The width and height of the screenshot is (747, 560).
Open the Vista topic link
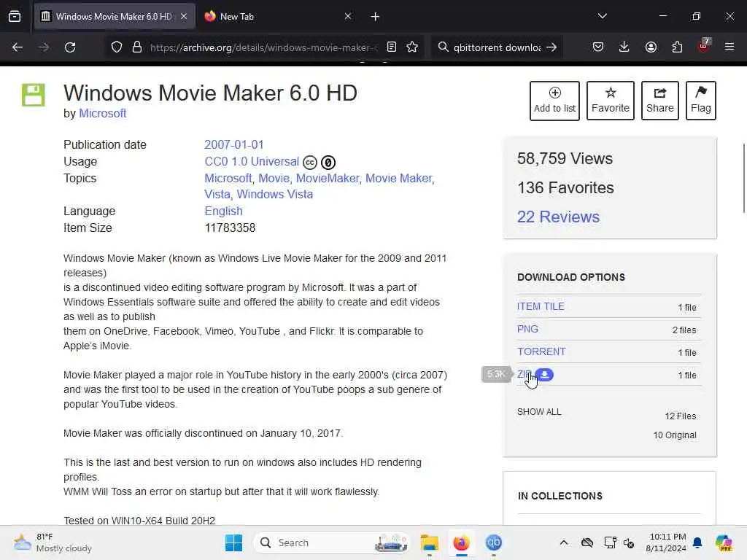pyautogui.click(x=217, y=194)
